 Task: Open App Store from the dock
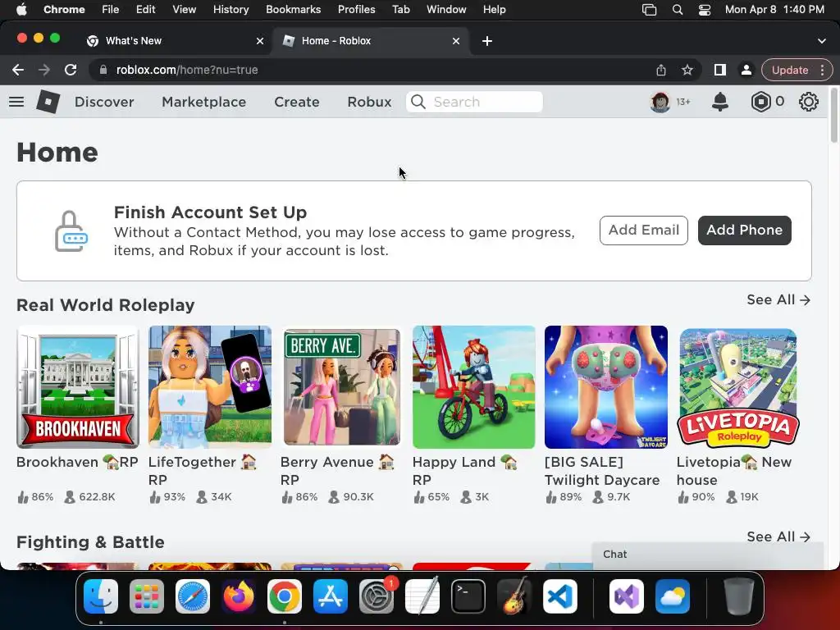pyautogui.click(x=331, y=596)
